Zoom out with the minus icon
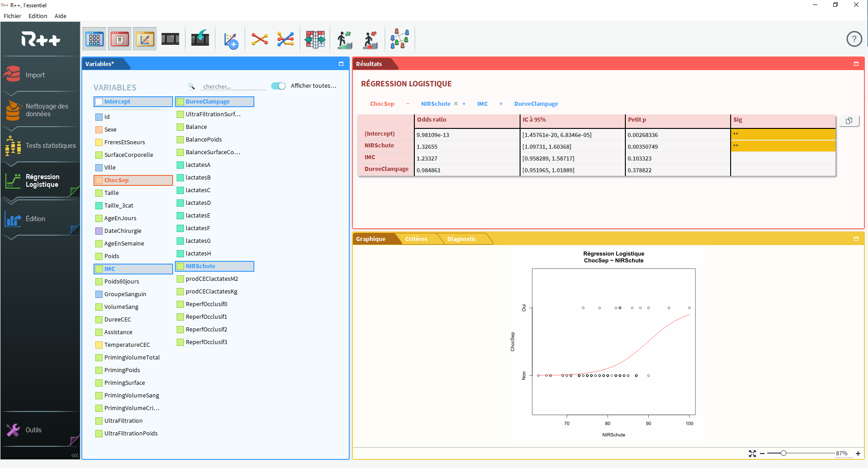The height and width of the screenshot is (468, 868). pyautogui.click(x=762, y=454)
